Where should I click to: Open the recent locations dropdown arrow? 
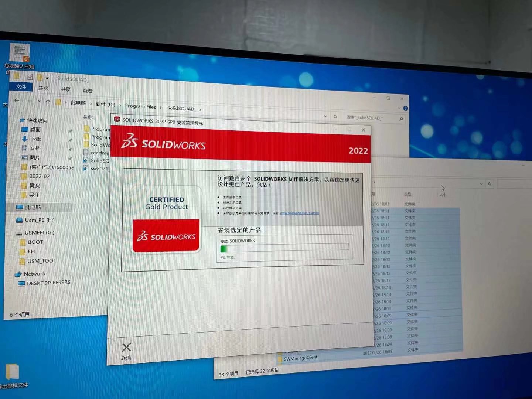pyautogui.click(x=39, y=101)
